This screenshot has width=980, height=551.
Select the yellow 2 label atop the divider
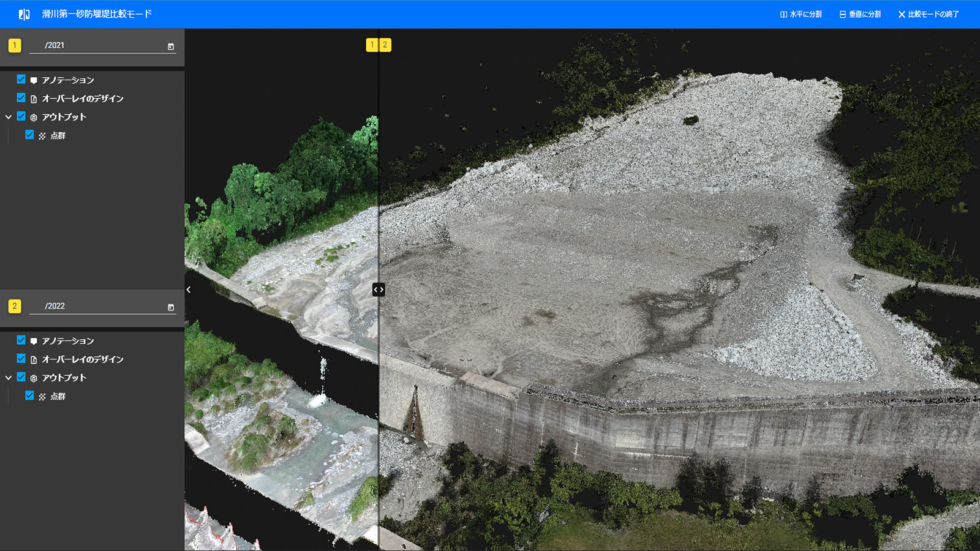(385, 44)
